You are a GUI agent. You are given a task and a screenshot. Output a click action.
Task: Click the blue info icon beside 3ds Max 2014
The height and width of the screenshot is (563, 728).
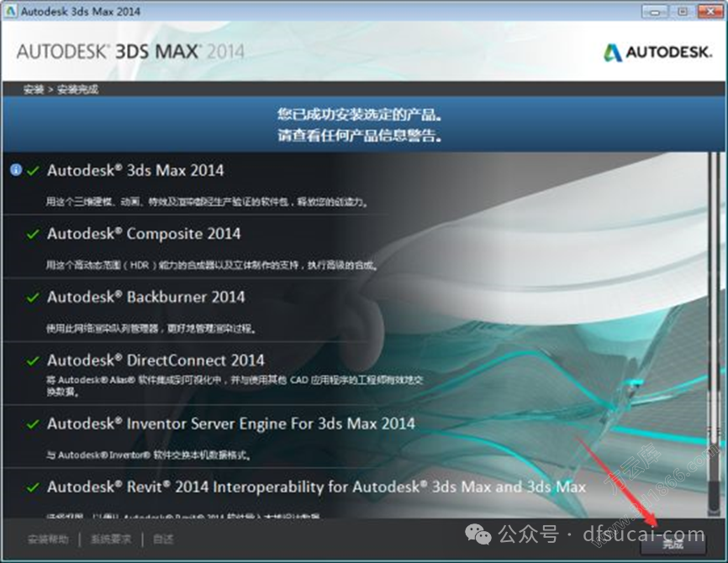(x=16, y=170)
